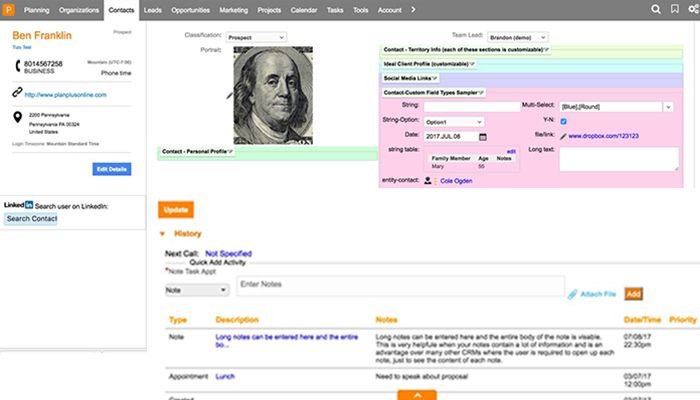Open the www.dropbox.com/123123 link

coord(603,136)
